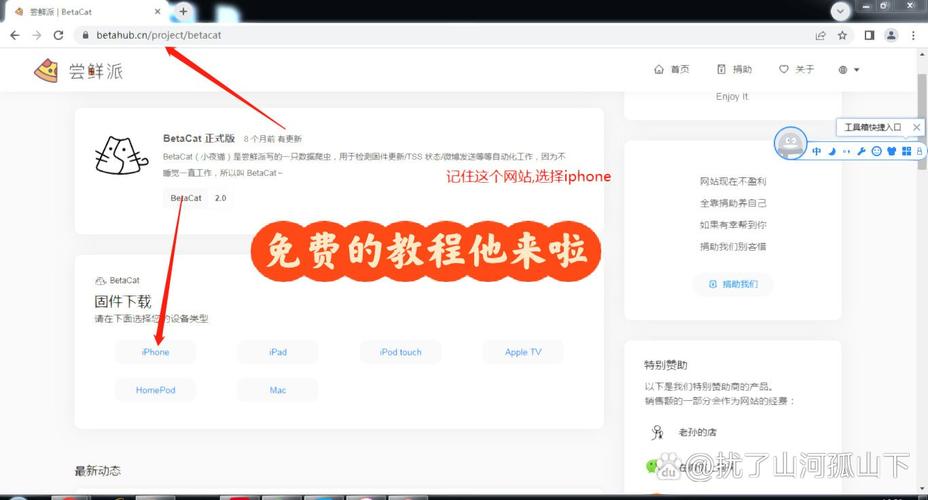Click the BetaCat 正式版 title
The height and width of the screenshot is (500, 928).
click(x=199, y=138)
